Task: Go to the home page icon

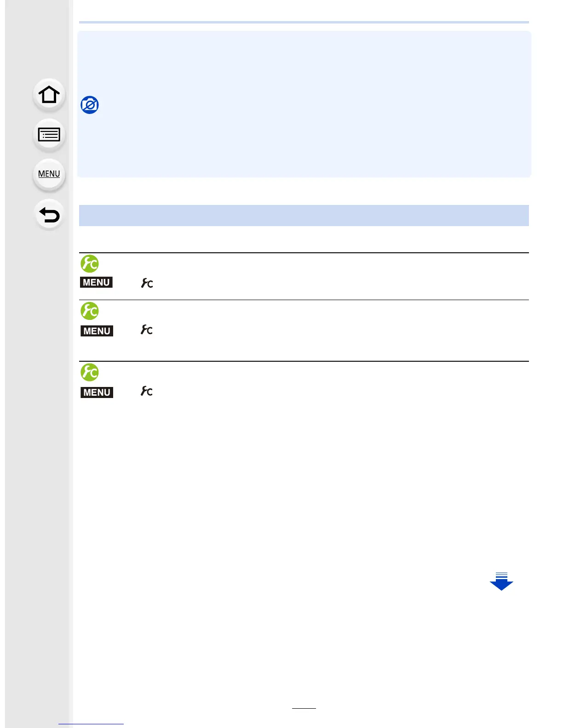Action: pos(49,95)
